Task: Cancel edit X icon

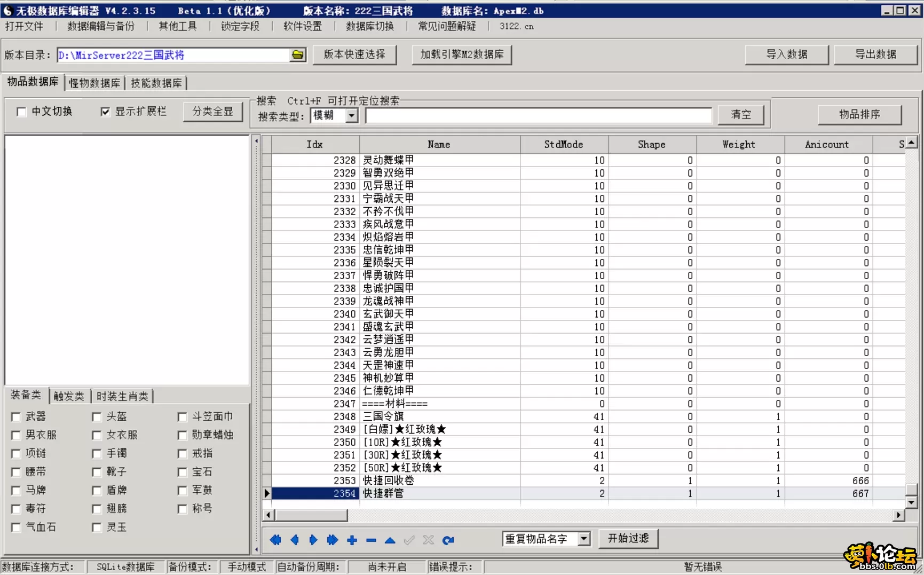Action: (x=428, y=540)
